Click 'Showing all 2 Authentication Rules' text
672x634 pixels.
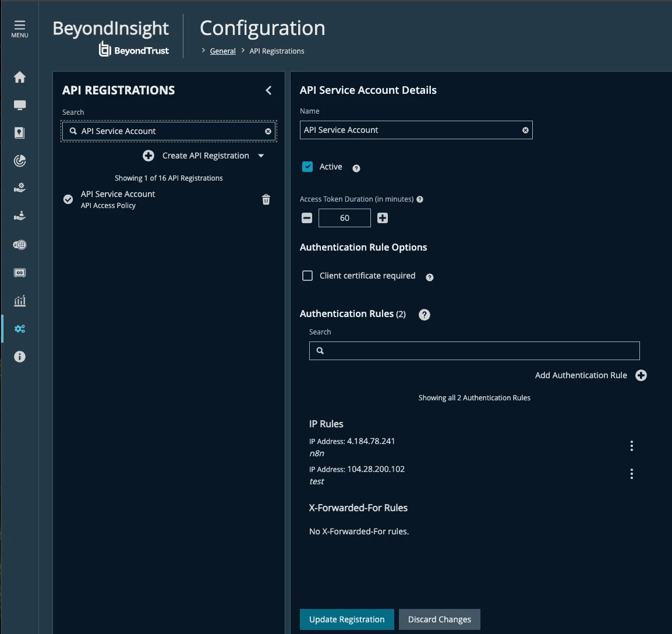(x=475, y=397)
